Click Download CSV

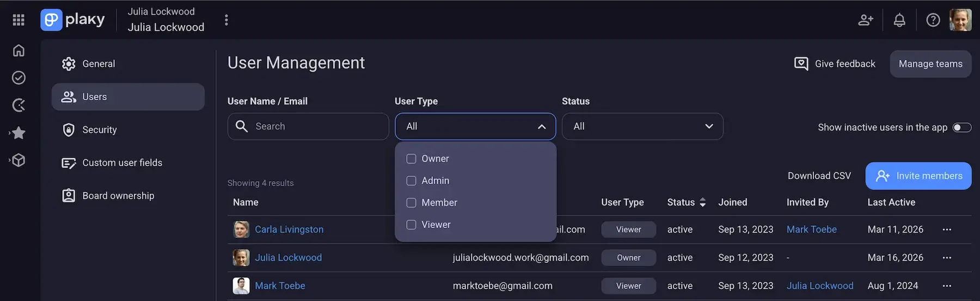pos(819,176)
